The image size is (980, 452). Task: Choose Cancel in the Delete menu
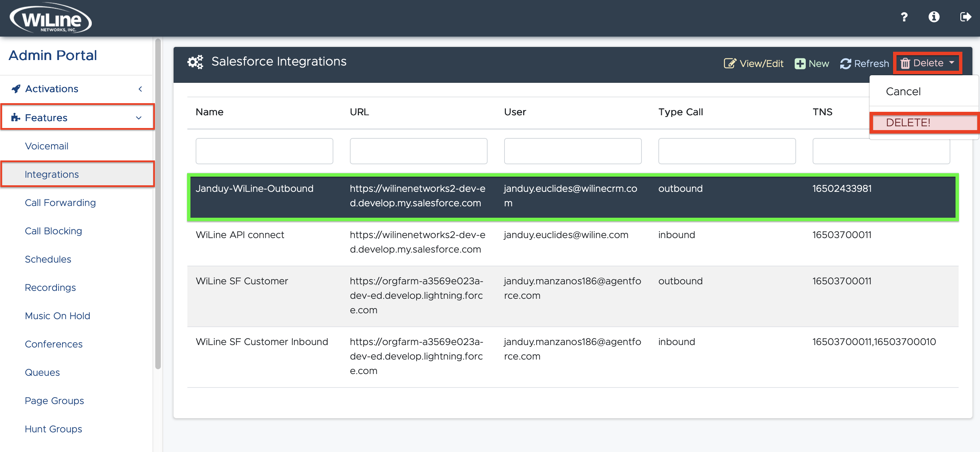click(x=903, y=91)
